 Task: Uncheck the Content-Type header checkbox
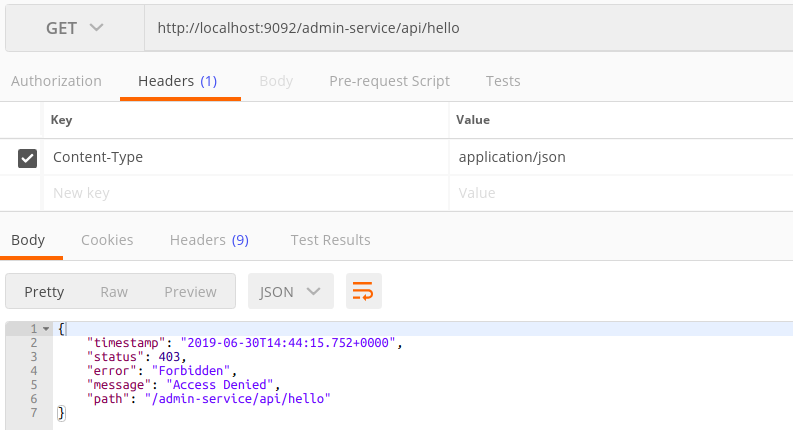pos(27,158)
